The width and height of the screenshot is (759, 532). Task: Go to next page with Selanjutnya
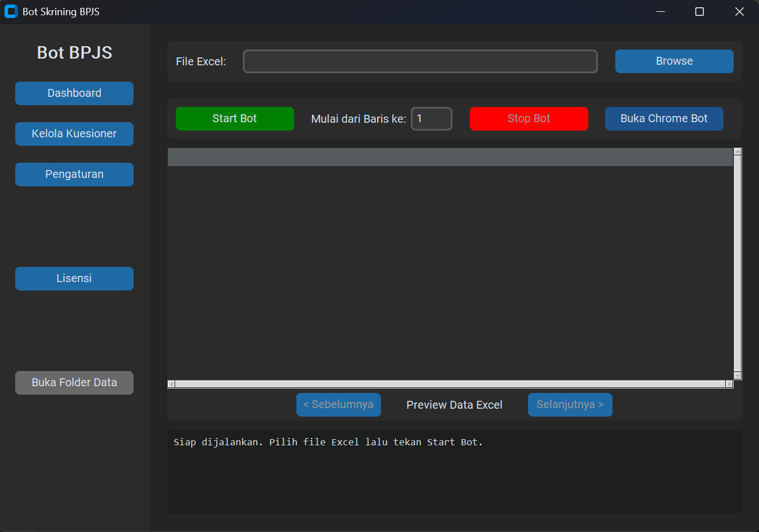pyautogui.click(x=570, y=405)
